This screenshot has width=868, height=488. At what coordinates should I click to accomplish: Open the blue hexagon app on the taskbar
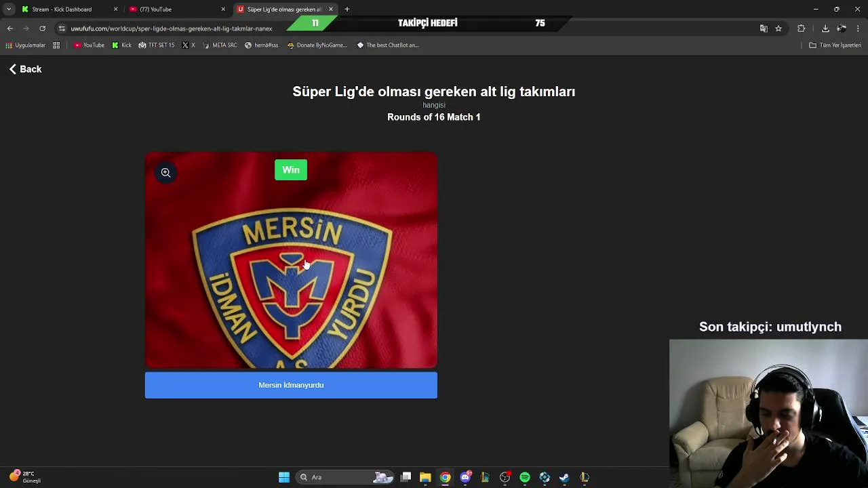point(545,477)
